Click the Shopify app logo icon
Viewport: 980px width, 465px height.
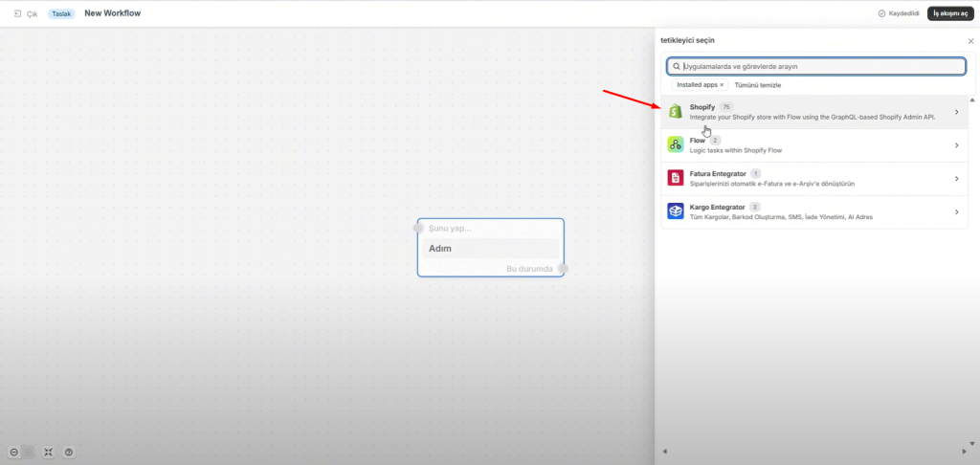click(x=675, y=111)
